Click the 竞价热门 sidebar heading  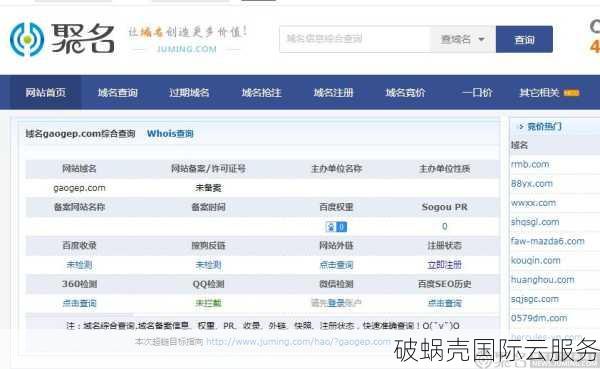(544, 126)
